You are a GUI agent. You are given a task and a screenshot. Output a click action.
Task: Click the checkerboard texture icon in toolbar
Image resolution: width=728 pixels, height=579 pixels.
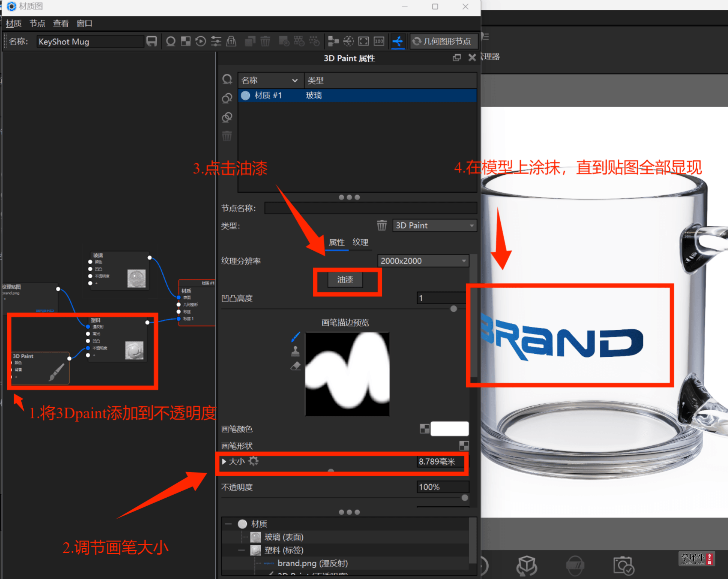pyautogui.click(x=186, y=41)
